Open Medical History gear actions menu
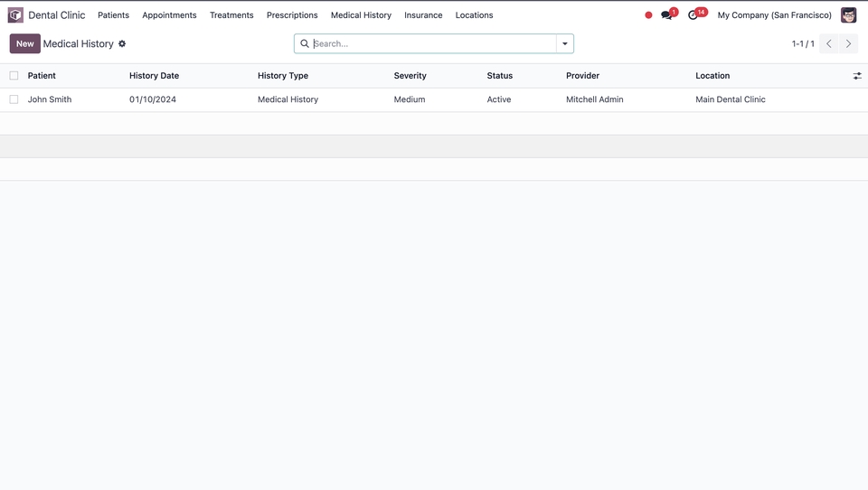868x490 pixels. click(122, 43)
